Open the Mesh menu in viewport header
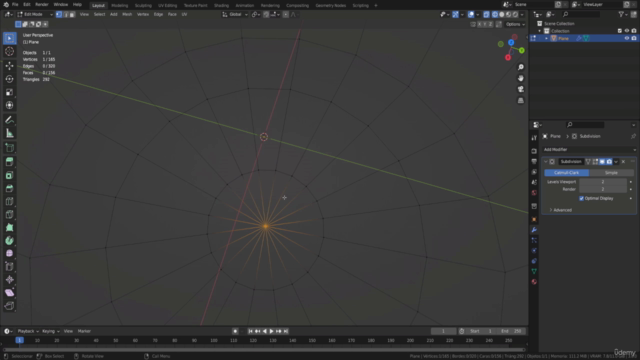The image size is (640, 360). 127,14
